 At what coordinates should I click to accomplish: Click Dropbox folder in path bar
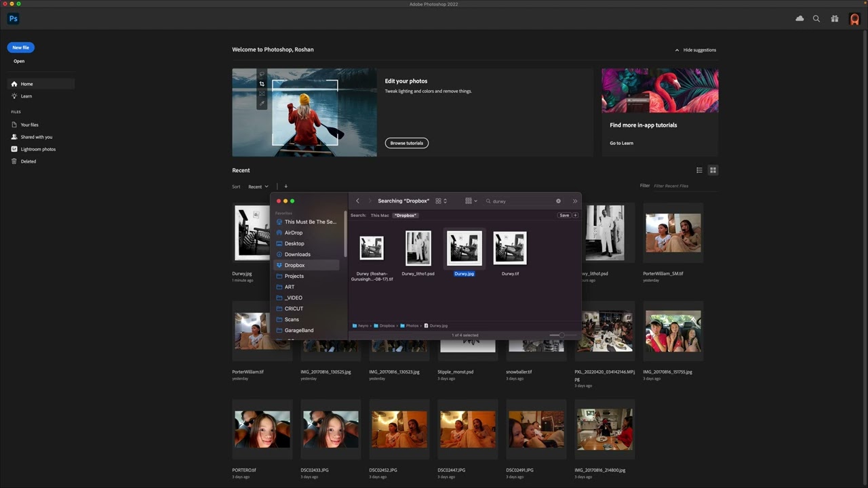tap(384, 326)
